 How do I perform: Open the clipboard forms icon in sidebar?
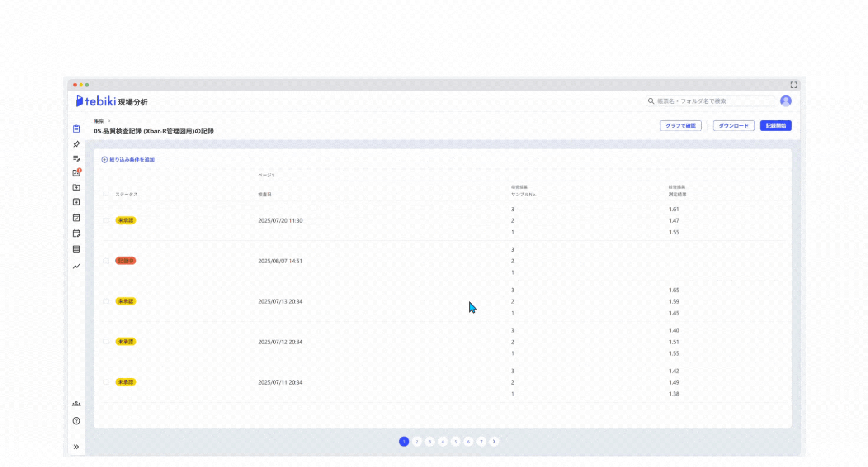(x=76, y=129)
